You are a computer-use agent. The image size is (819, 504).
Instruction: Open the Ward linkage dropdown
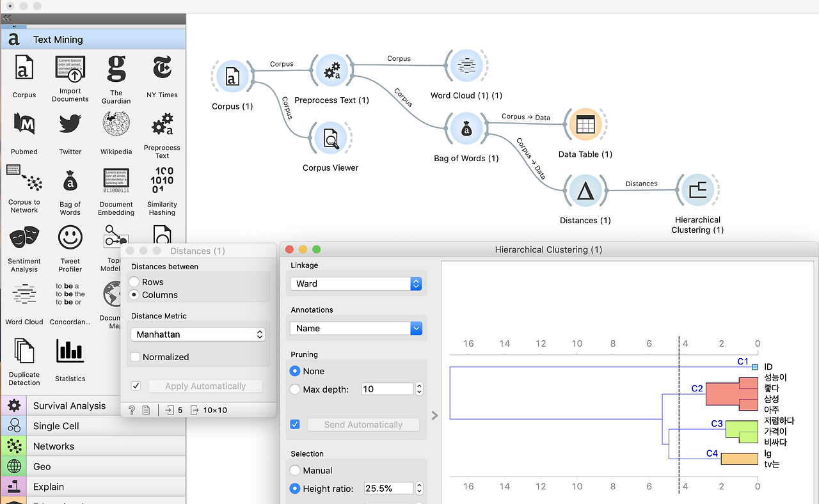click(355, 283)
